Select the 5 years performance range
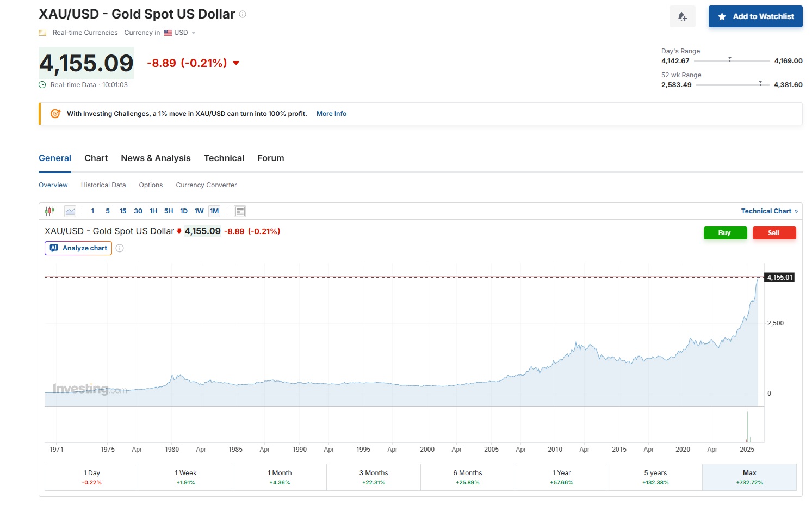The height and width of the screenshot is (510, 812). point(655,477)
